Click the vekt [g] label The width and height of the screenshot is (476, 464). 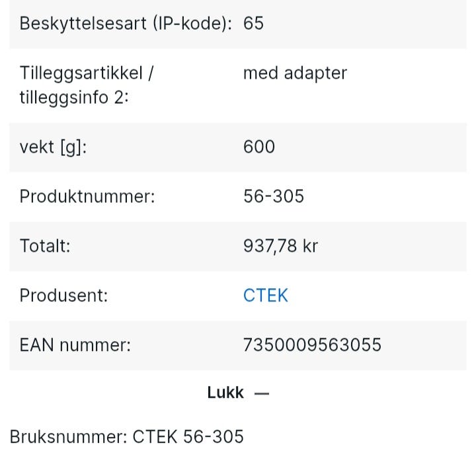click(53, 147)
